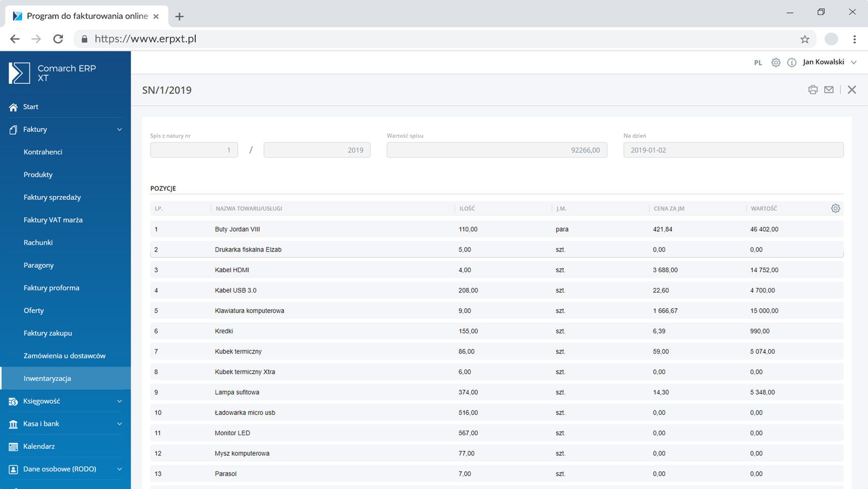Click the Kalendarz calendar icon
This screenshot has width=868, height=489.
(x=13, y=447)
